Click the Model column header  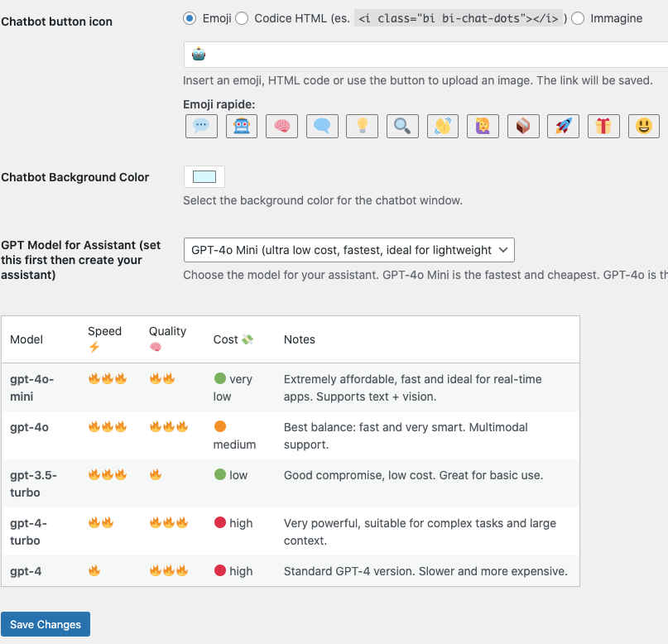[x=26, y=339]
